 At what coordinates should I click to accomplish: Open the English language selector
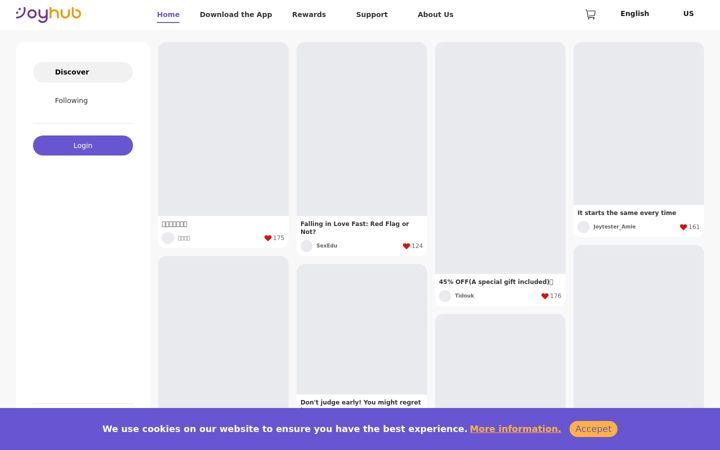[635, 13]
